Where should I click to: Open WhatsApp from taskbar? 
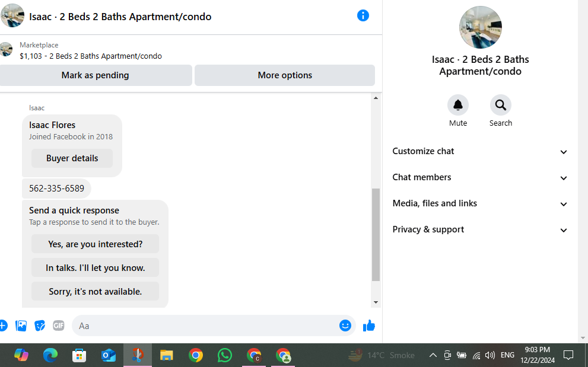[x=225, y=355]
